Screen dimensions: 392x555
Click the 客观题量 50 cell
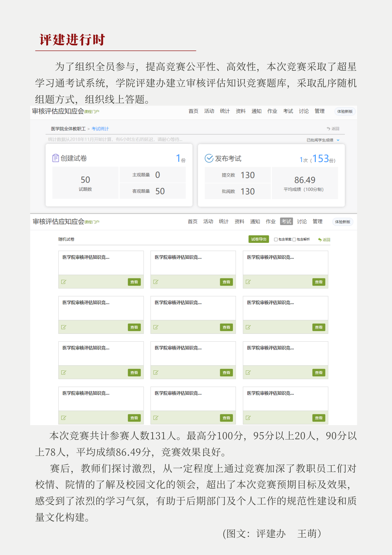click(x=152, y=191)
